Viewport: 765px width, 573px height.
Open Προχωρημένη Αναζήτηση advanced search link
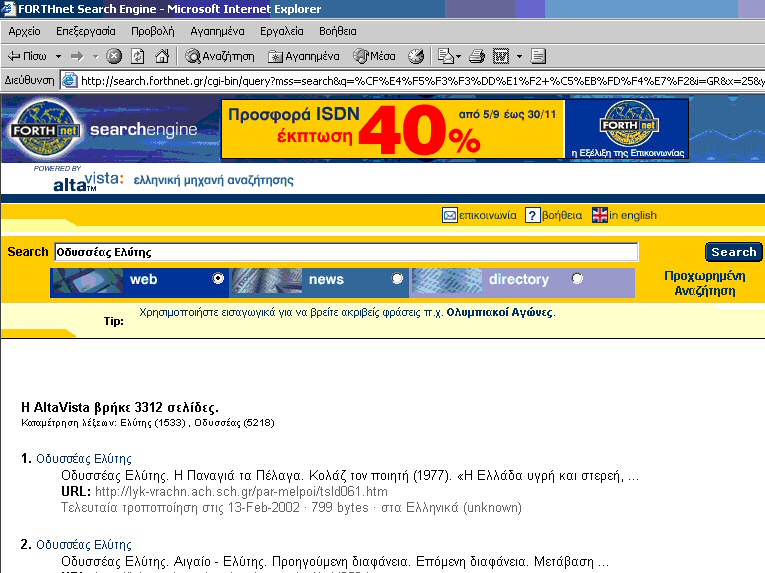point(705,283)
